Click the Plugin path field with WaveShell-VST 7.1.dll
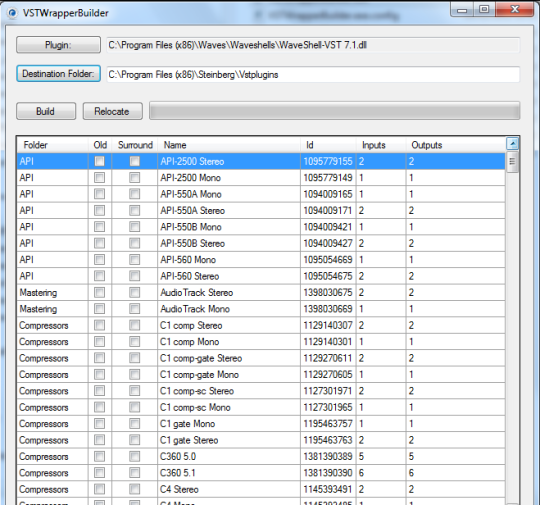 point(313,45)
